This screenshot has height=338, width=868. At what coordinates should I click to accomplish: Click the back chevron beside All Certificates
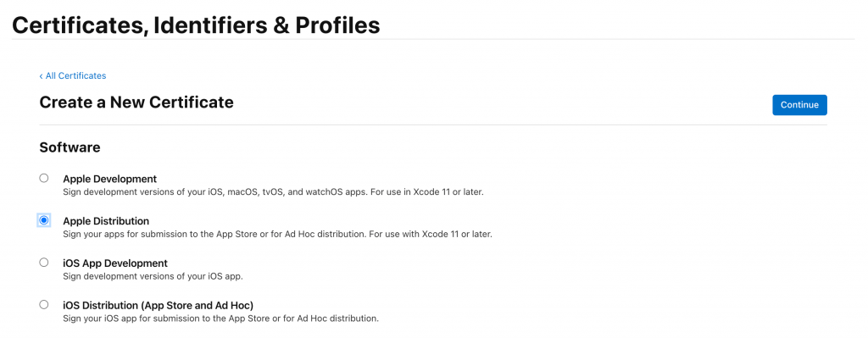pyautogui.click(x=41, y=75)
